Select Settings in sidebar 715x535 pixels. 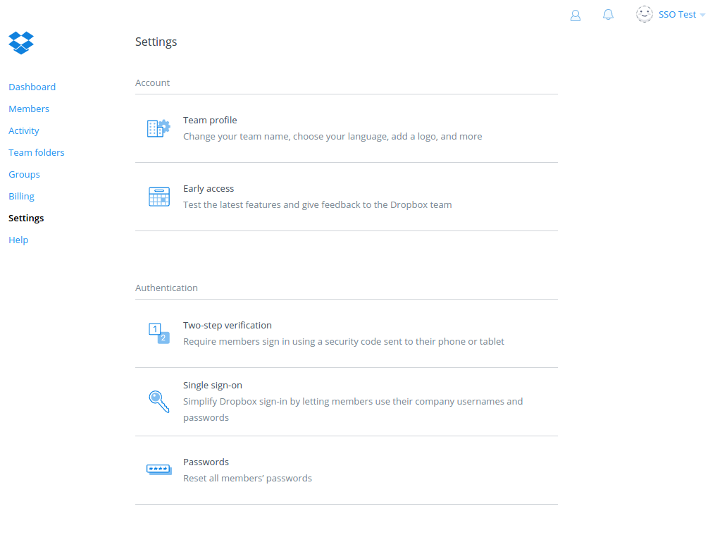coord(26,218)
